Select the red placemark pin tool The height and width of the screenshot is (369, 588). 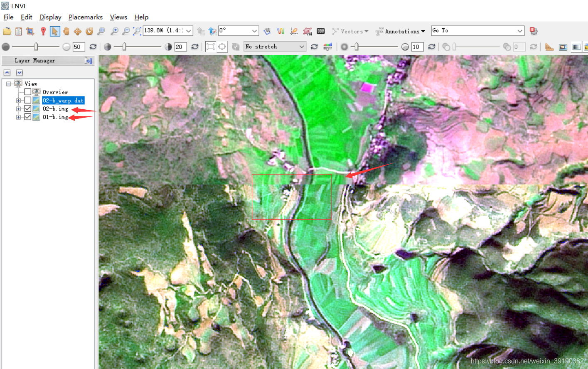(x=43, y=31)
